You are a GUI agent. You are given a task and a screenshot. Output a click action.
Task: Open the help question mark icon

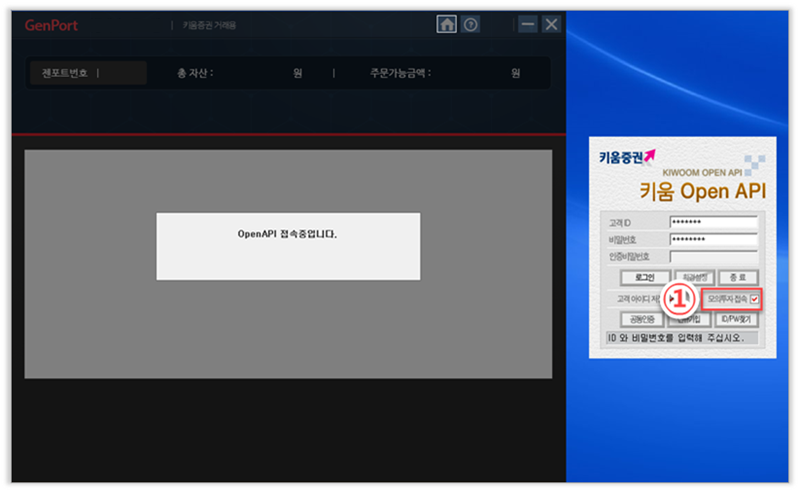tap(471, 24)
